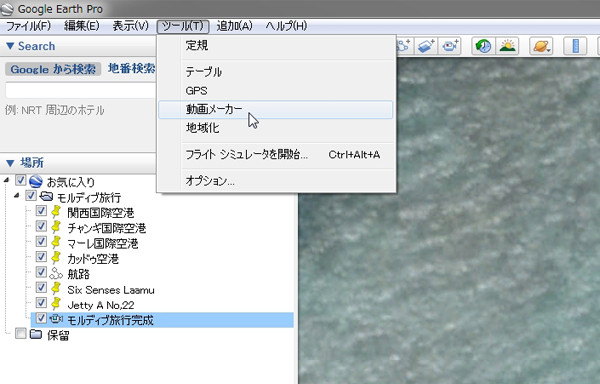
Task: Click the folder icon beside モルディブ旅行
Action: tap(46, 197)
